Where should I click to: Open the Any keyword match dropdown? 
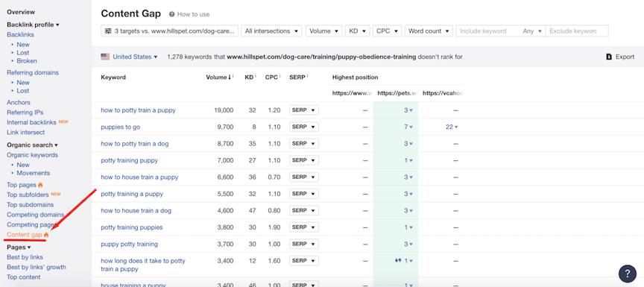coord(533,31)
